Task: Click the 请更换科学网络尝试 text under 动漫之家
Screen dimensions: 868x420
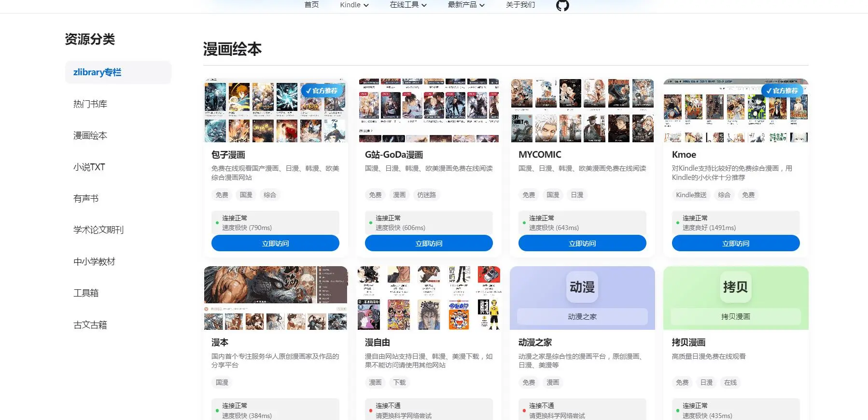Action: (x=557, y=416)
